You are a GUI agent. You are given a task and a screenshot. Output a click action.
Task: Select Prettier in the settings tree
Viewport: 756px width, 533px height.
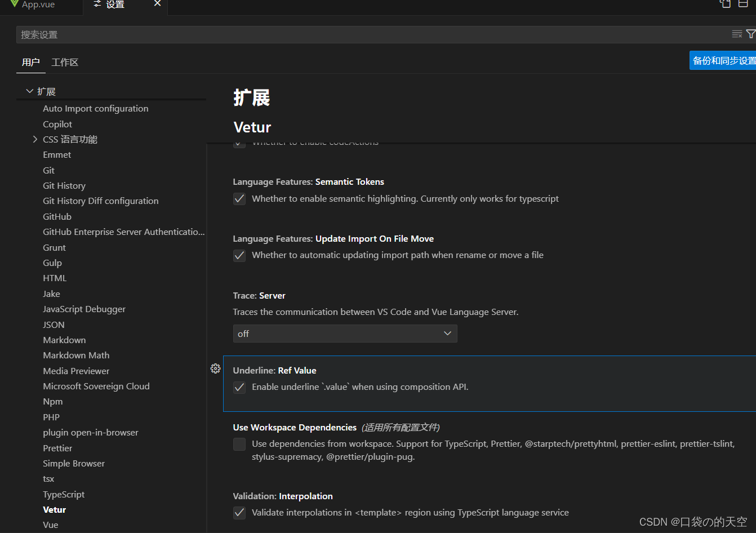[x=57, y=448]
